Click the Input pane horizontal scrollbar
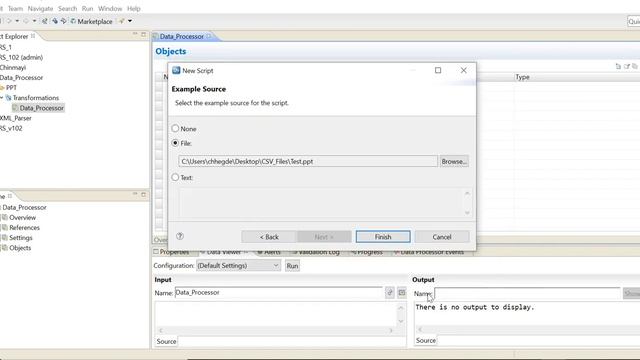Viewport: 640px width, 360px height. pyautogui.click(x=276, y=330)
